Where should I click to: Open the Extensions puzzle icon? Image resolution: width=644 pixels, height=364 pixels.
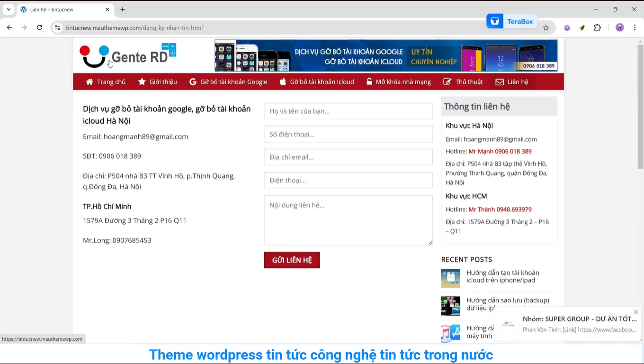(x=598, y=27)
